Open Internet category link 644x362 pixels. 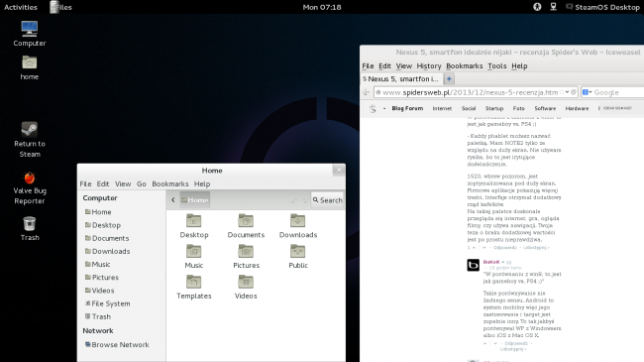click(442, 108)
